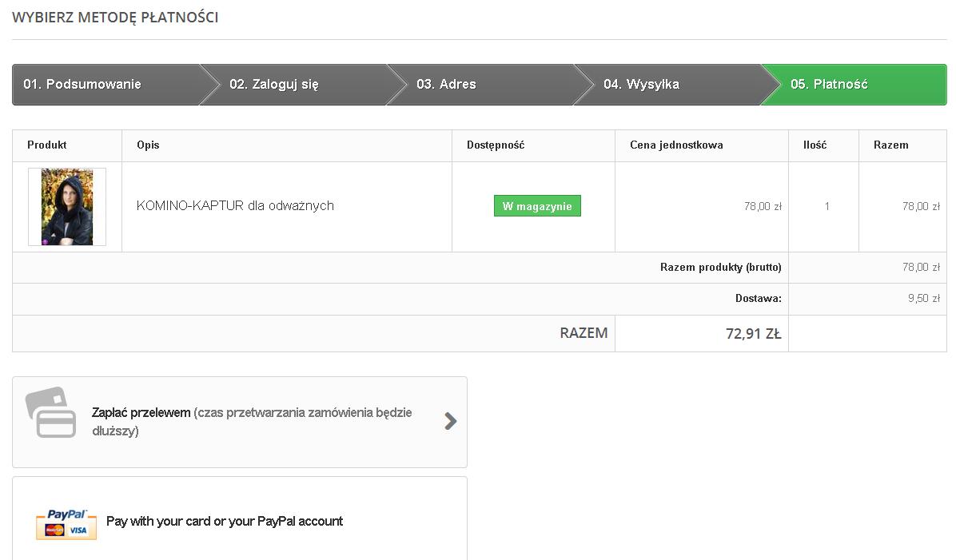Click the Opis column header
Image resolution: width=956 pixels, height=560 pixels.
tap(148, 145)
